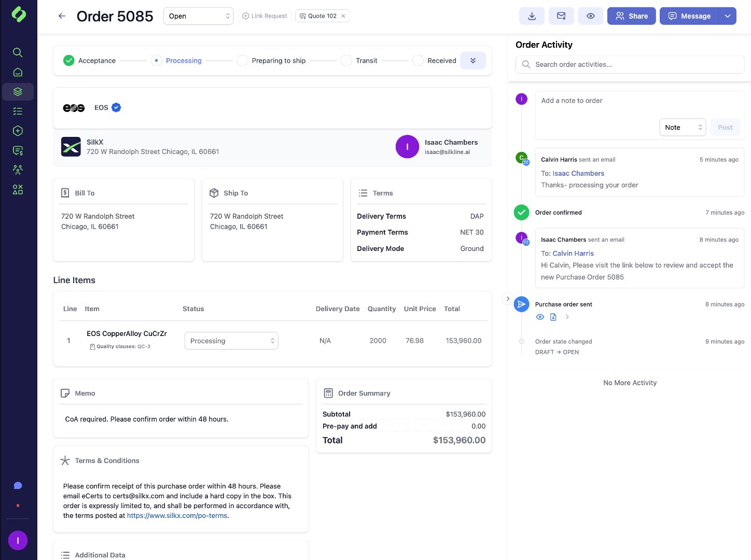Image resolution: width=751 pixels, height=560 pixels.
Task: Click the Search order activities field
Action: click(630, 64)
